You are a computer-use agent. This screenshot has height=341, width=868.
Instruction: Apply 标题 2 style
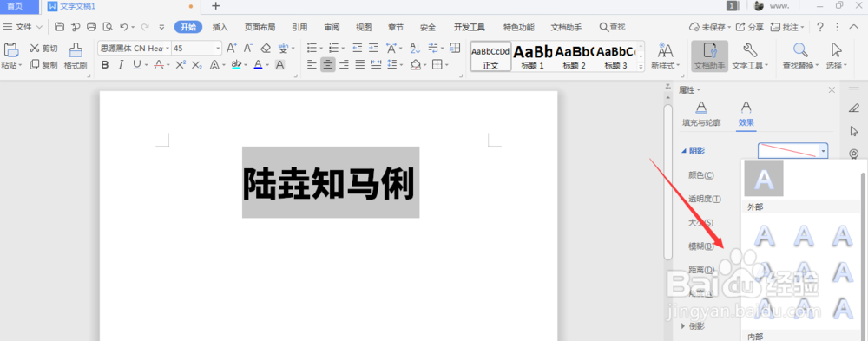pyautogui.click(x=574, y=56)
